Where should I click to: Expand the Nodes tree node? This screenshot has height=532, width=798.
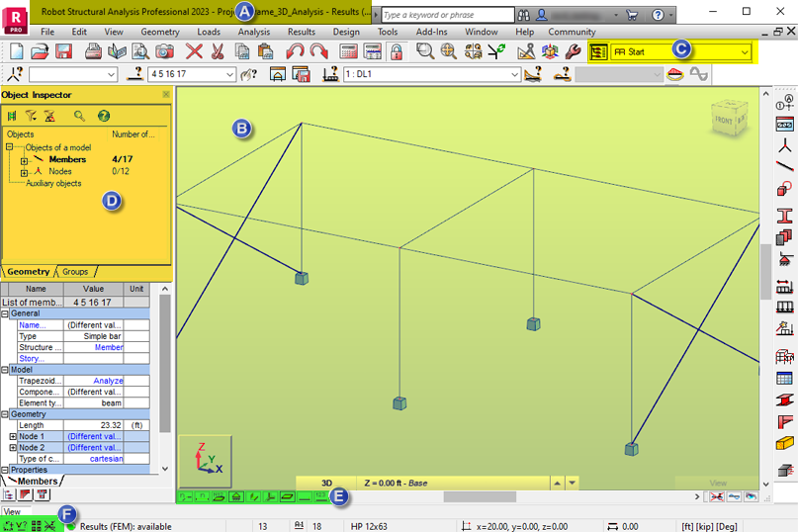(x=24, y=173)
